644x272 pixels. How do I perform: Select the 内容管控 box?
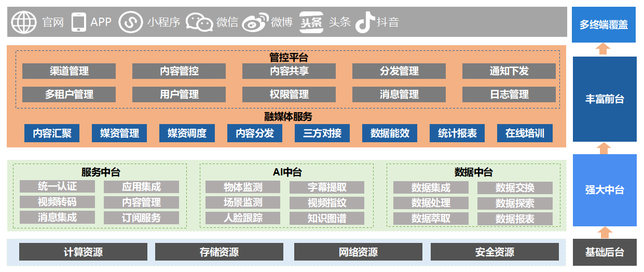point(179,71)
